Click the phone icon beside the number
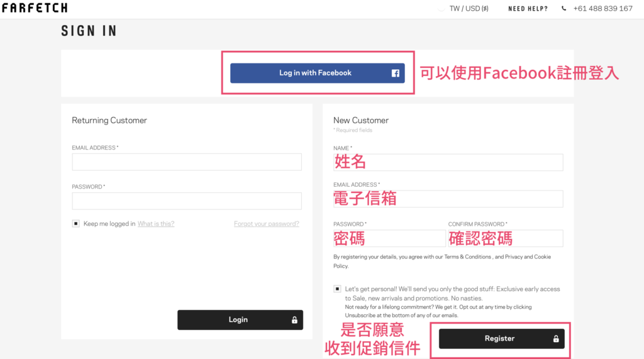 [564, 8]
